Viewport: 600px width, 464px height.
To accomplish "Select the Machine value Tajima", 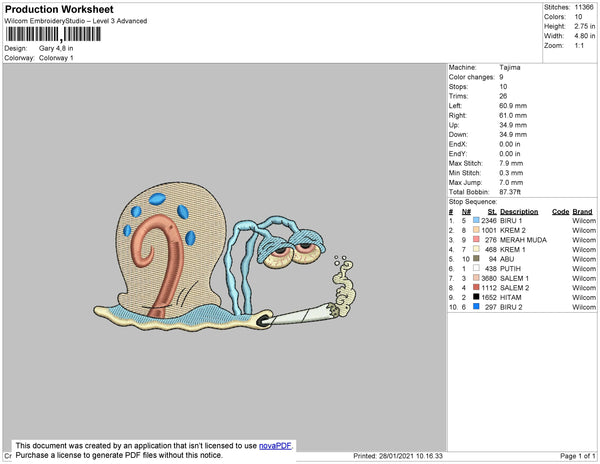I will coord(510,67).
